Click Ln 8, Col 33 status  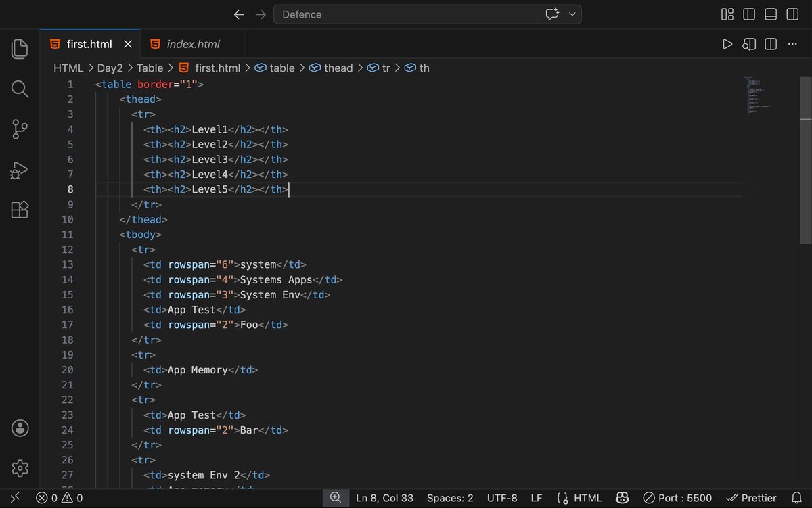point(384,498)
